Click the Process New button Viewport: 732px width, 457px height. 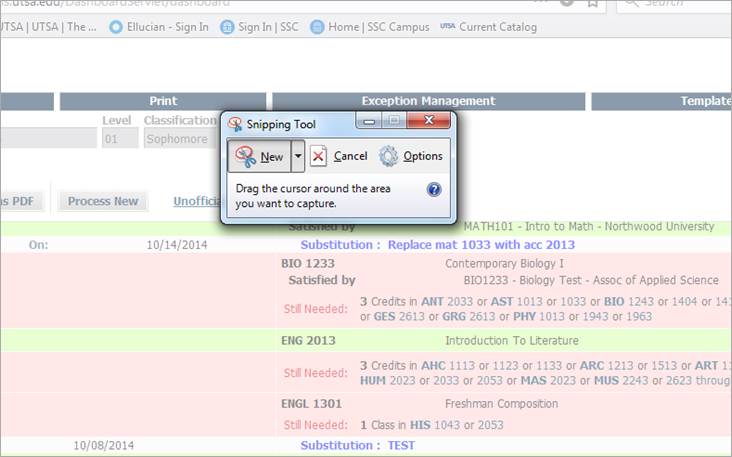click(103, 201)
